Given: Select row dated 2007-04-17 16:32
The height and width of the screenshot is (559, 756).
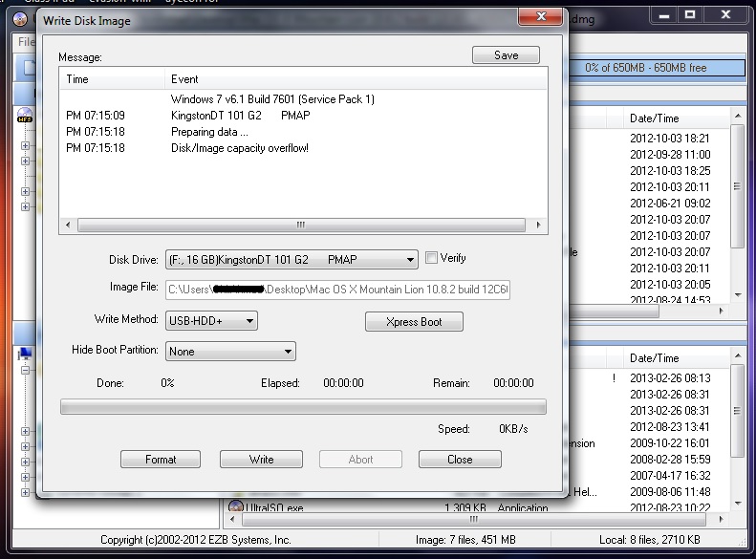Looking at the screenshot, I should coord(670,476).
